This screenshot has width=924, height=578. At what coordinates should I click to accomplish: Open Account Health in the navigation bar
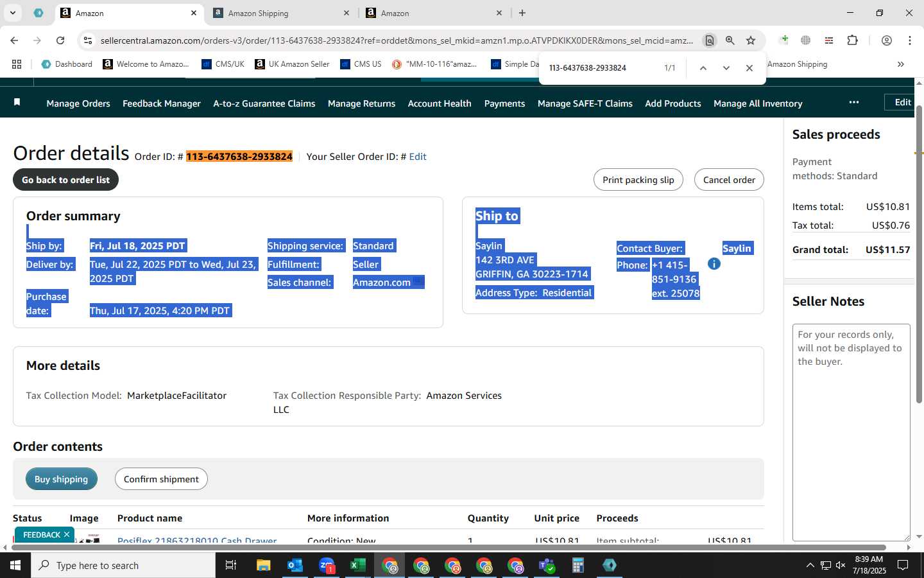tap(440, 103)
